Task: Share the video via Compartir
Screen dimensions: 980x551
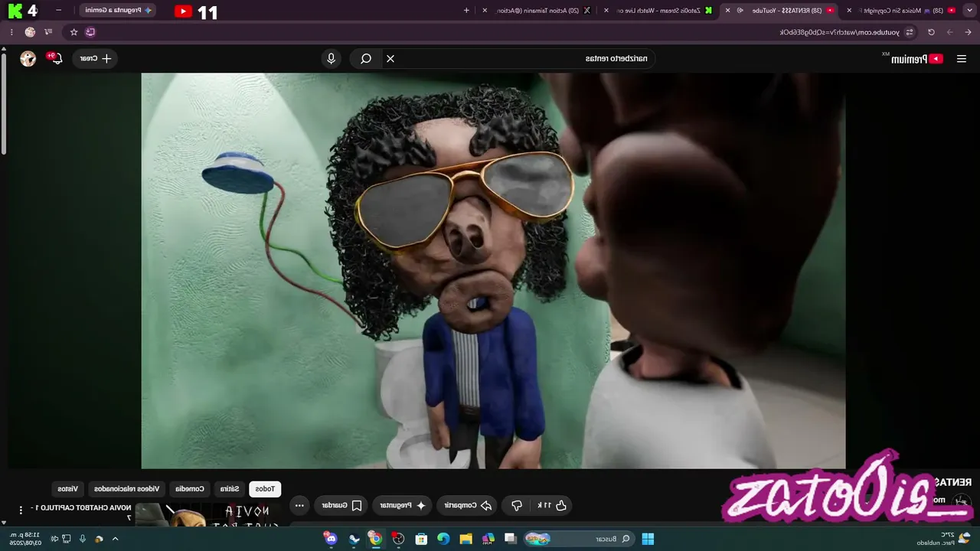Action: pyautogui.click(x=468, y=506)
